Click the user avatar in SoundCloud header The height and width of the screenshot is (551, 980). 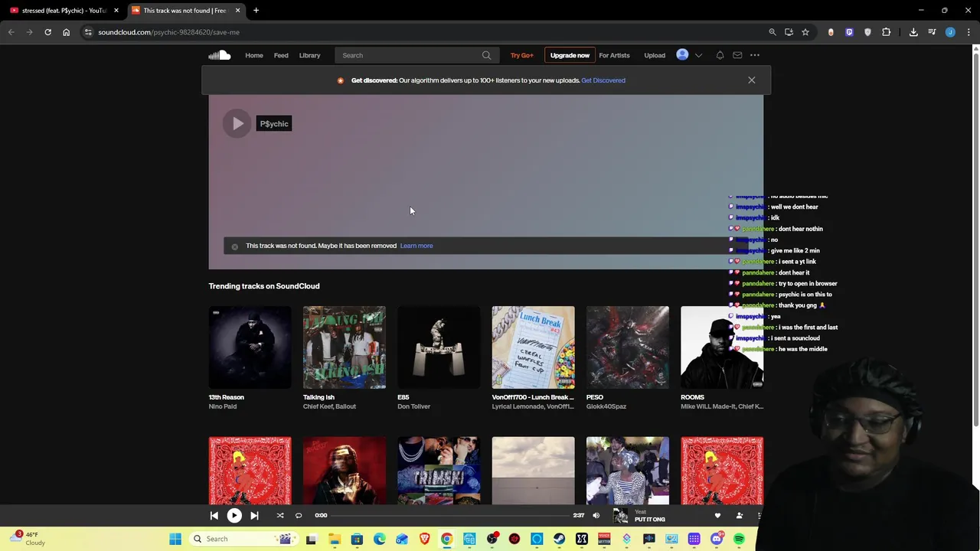click(x=682, y=55)
